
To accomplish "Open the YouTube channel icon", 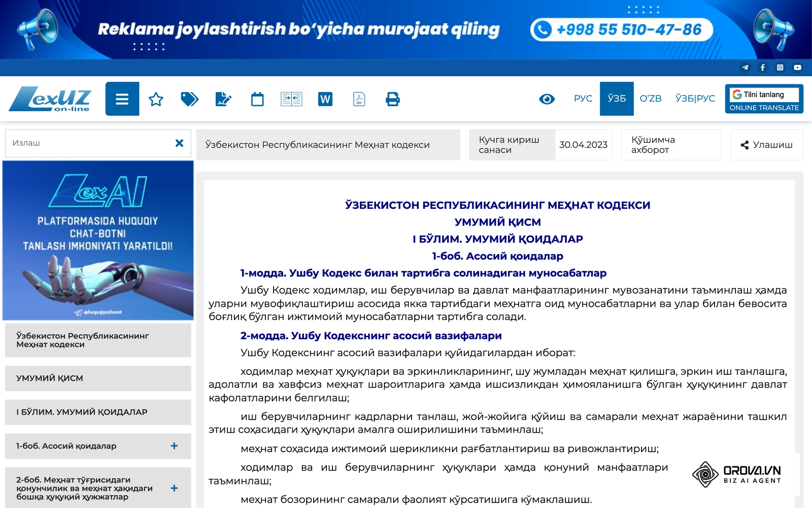I will [x=798, y=67].
